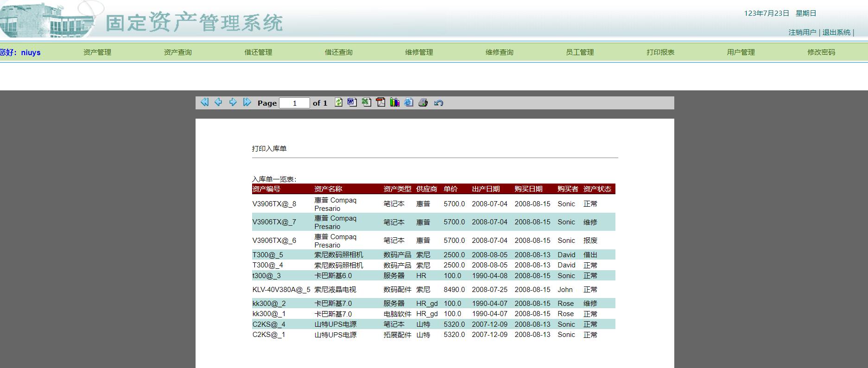Click 资产状态 column header
This screenshot has width=868, height=368.
click(x=597, y=189)
